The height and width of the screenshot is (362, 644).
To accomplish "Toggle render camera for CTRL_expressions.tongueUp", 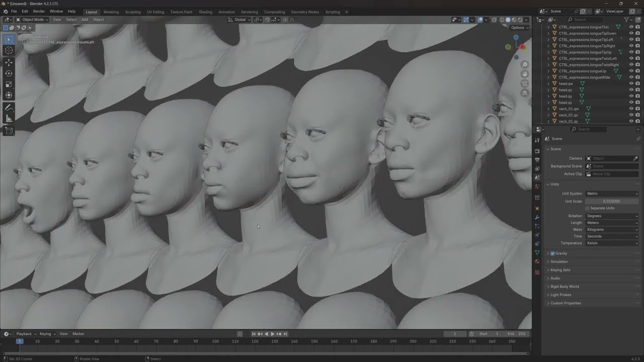I will (638, 71).
